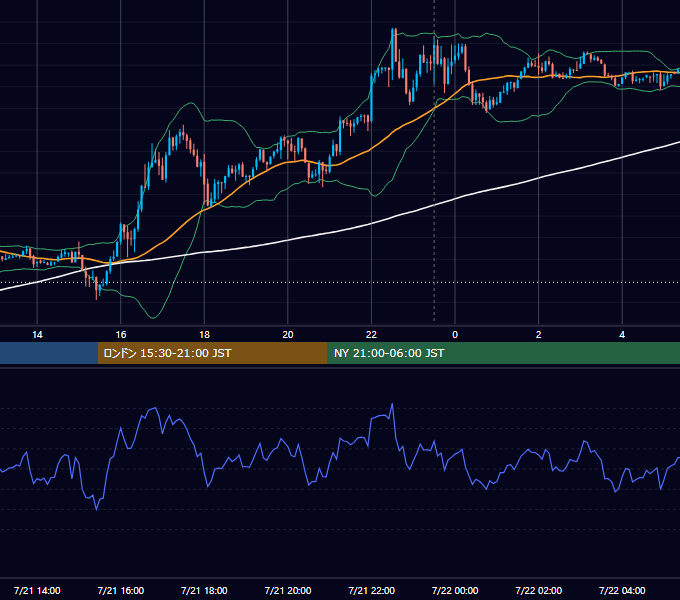
Task: Click the '7/22 02:00' timestamp label
Action: 539,590
